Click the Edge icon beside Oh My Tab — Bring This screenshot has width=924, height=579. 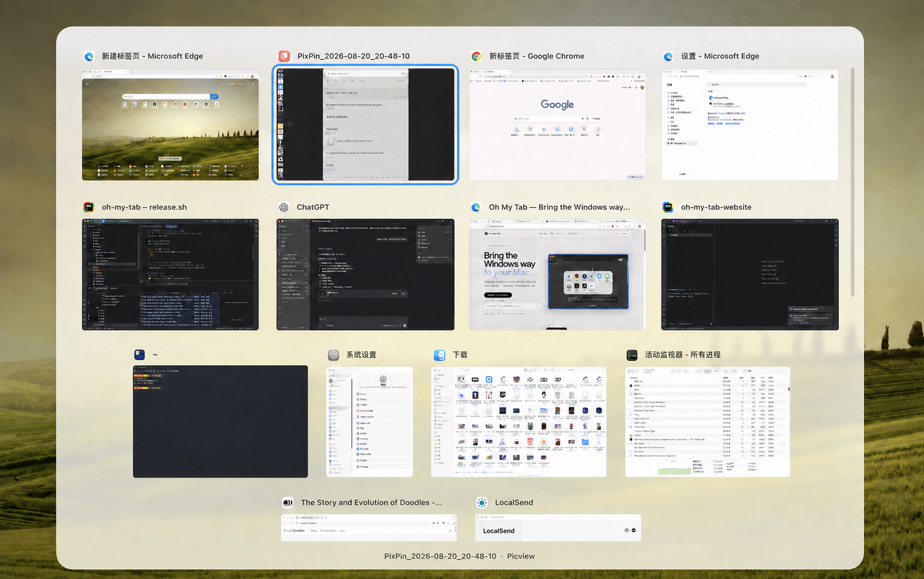tap(476, 207)
